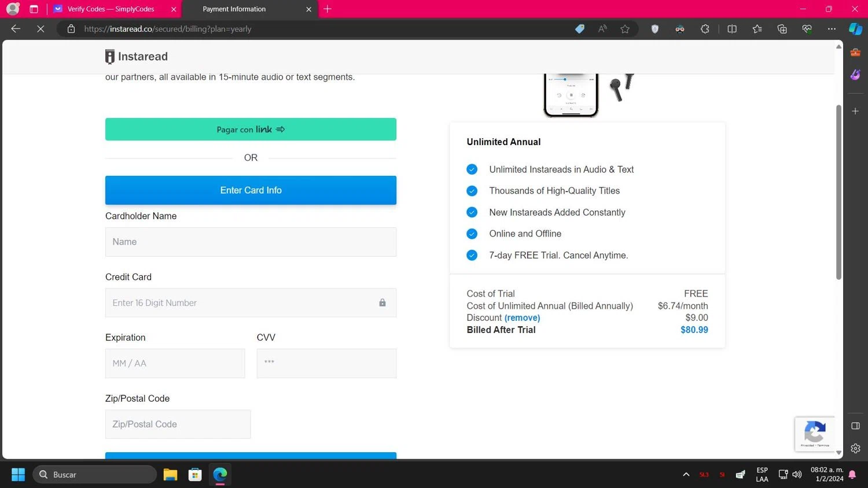Image resolution: width=868 pixels, height=488 pixels.
Task: Select the Payment Information tab
Action: pos(234,9)
